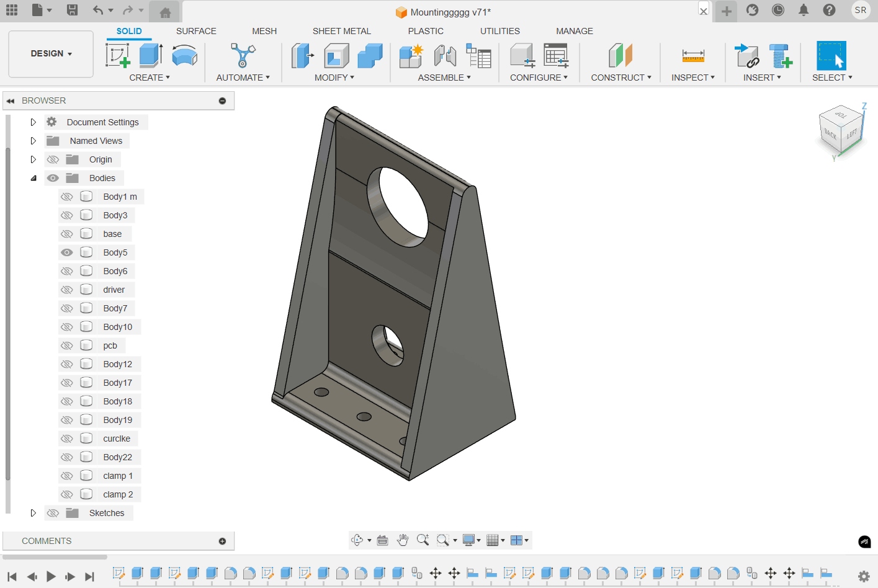Click the Pan hand tool
Screen dimensions: 878x588
pyautogui.click(x=403, y=540)
